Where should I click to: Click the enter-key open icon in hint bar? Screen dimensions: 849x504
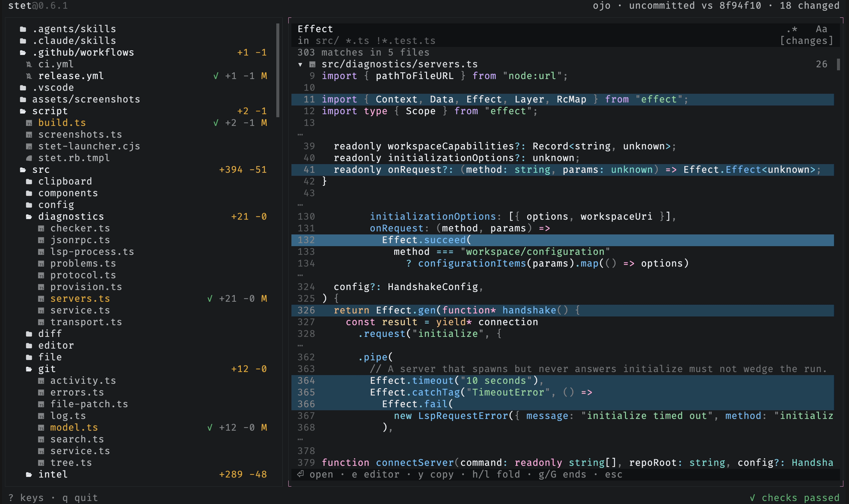coord(300,474)
